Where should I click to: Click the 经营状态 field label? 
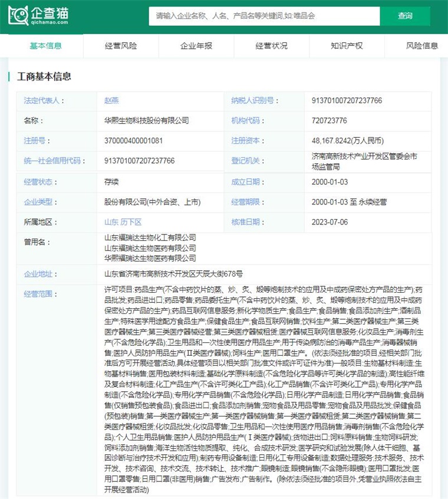[x=38, y=182]
